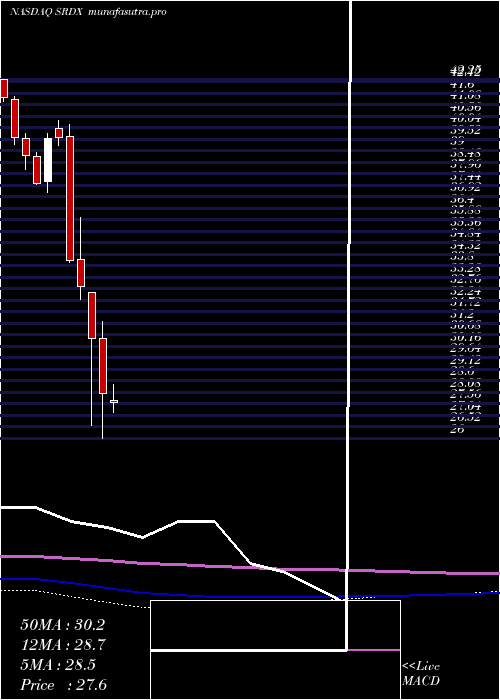Screen dimensions: 500x700
Task: Click the 31.2 price axis label
Action: click(x=461, y=315)
